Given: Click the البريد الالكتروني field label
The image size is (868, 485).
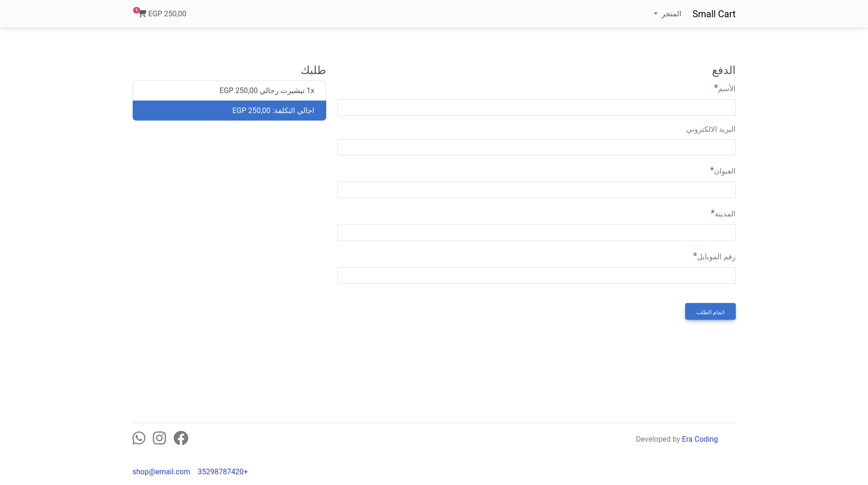Looking at the screenshot, I should (x=710, y=129).
